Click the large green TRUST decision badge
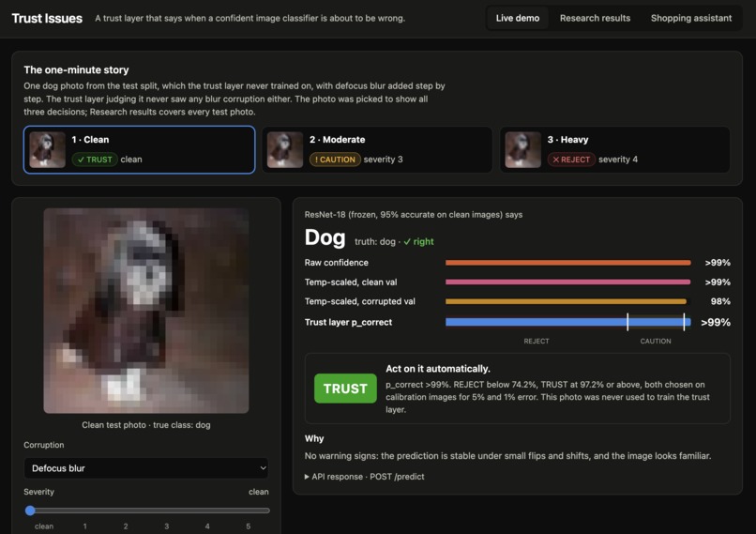 coord(345,389)
